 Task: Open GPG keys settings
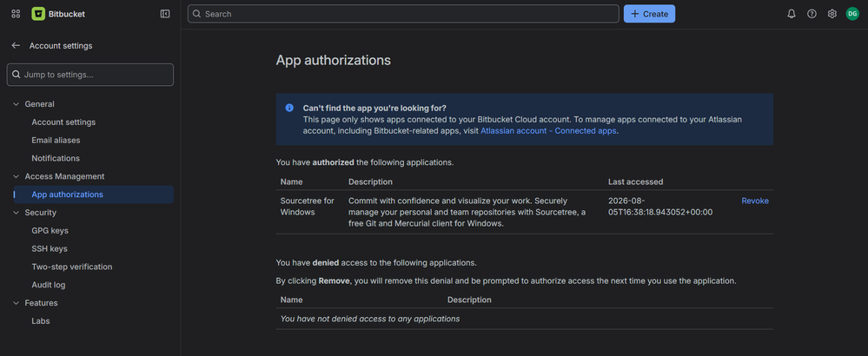pos(50,230)
